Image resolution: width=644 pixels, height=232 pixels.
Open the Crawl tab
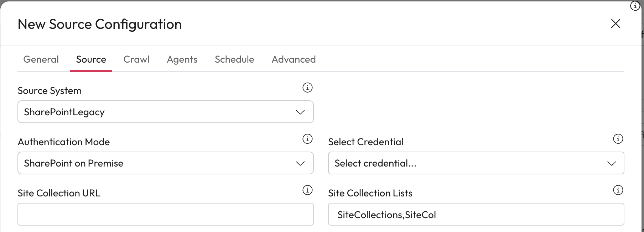point(136,59)
